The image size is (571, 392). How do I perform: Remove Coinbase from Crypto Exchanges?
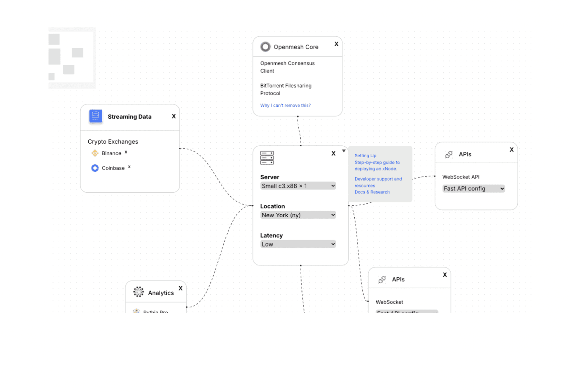(x=129, y=167)
